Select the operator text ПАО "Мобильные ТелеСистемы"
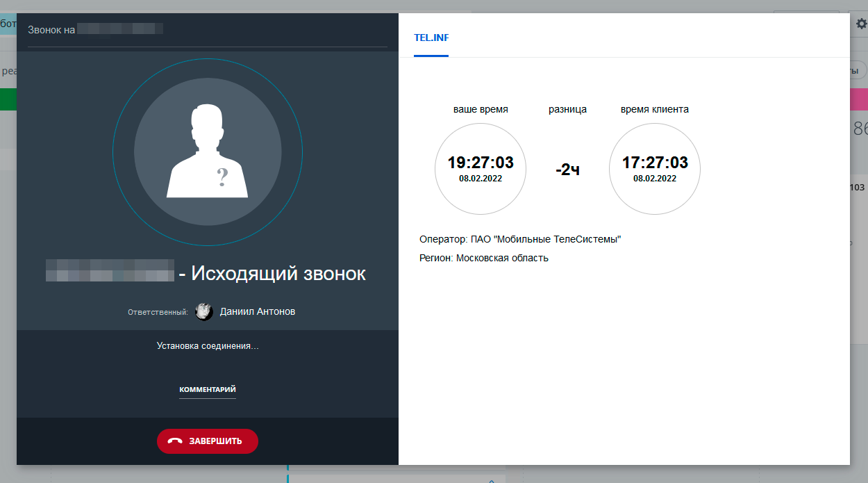 (546, 239)
